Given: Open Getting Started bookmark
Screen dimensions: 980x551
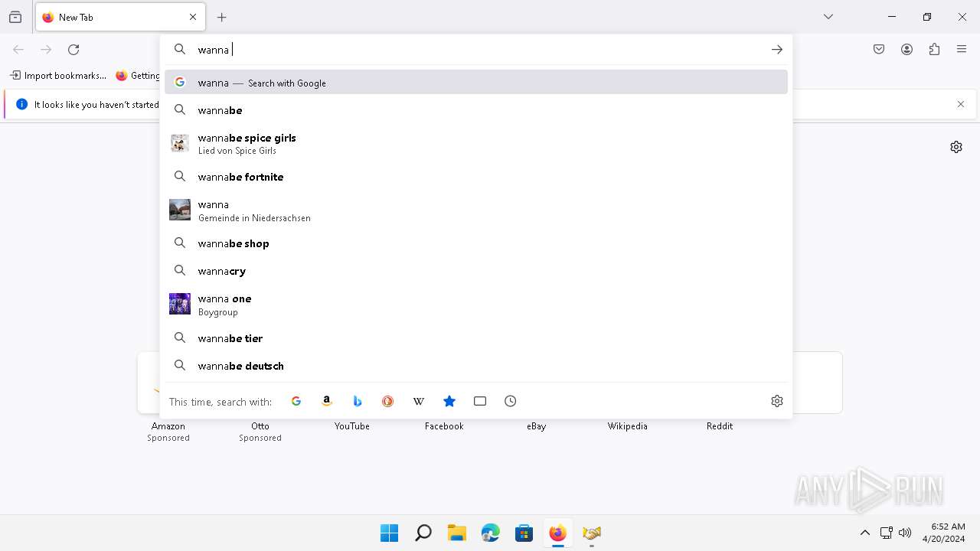Looking at the screenshot, I should click(x=138, y=76).
